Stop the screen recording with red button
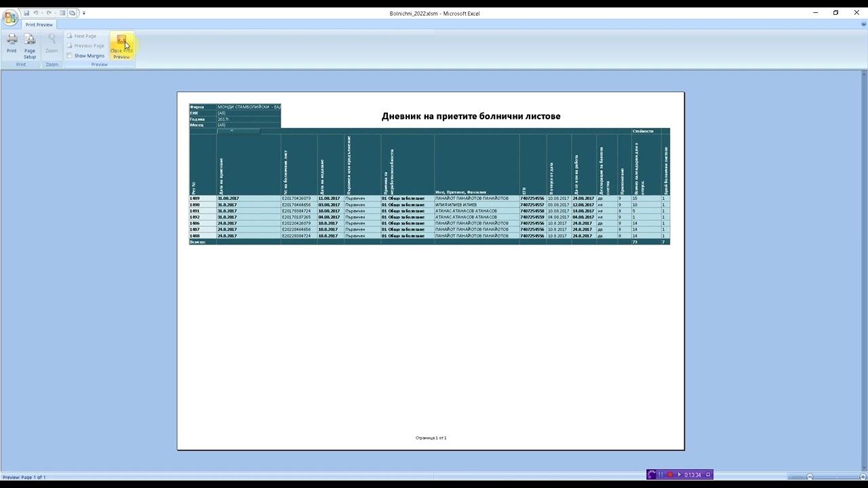Viewport: 868px width, 488px height. (670, 474)
